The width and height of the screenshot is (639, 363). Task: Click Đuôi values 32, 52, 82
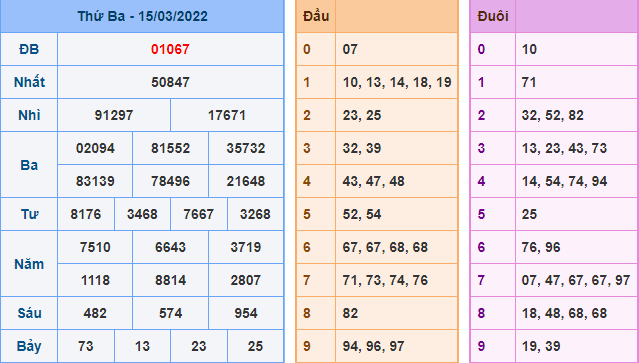point(552,115)
